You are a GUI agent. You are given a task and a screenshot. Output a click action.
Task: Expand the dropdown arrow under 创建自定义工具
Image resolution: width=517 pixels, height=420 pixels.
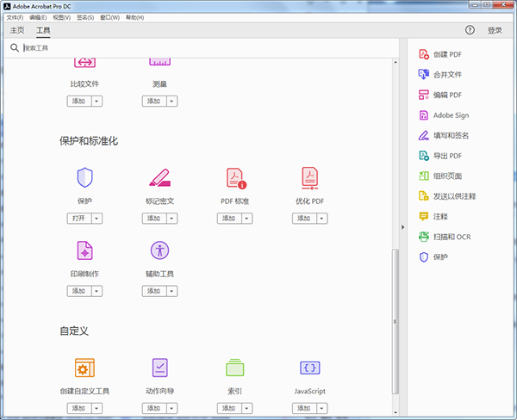97,409
